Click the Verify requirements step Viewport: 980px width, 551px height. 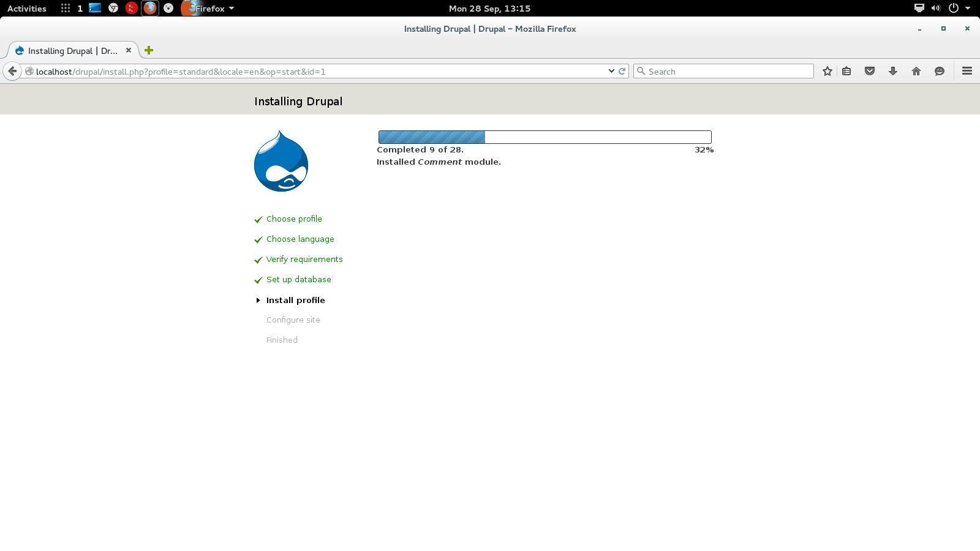coord(304,260)
